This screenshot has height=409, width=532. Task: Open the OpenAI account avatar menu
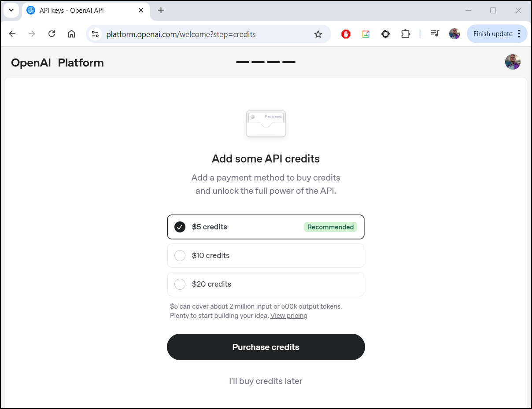513,62
